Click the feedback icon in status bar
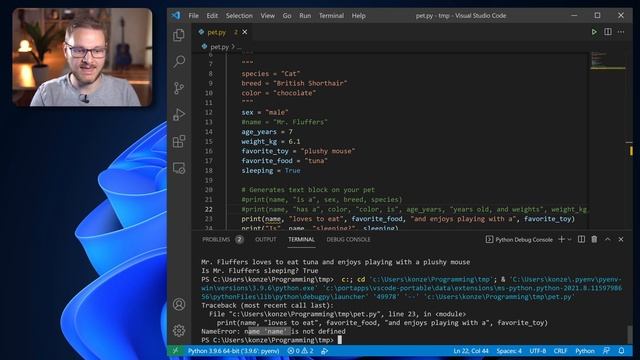 tap(607, 351)
